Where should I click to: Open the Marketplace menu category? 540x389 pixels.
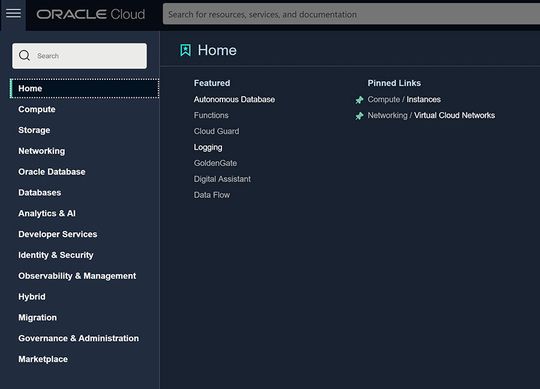click(43, 359)
